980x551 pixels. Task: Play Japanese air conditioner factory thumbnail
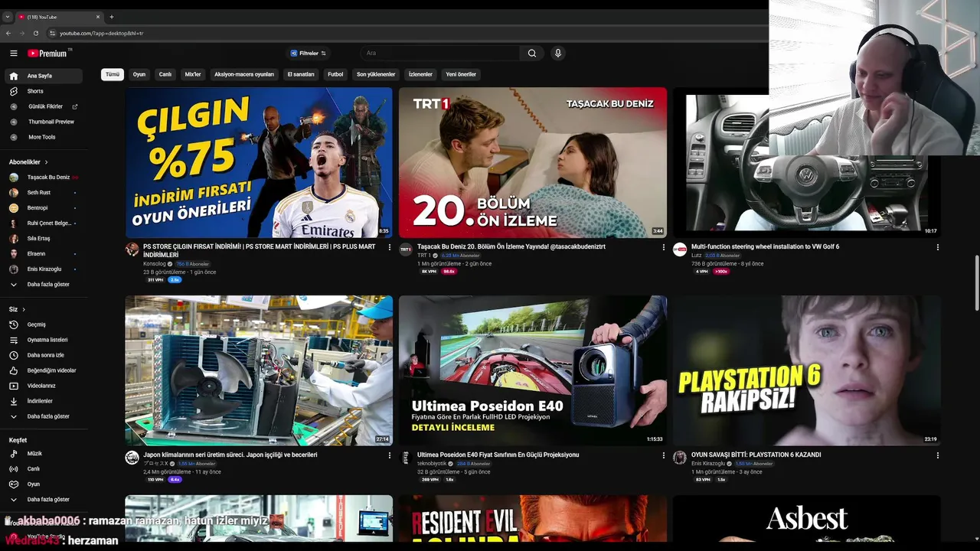[x=259, y=370]
